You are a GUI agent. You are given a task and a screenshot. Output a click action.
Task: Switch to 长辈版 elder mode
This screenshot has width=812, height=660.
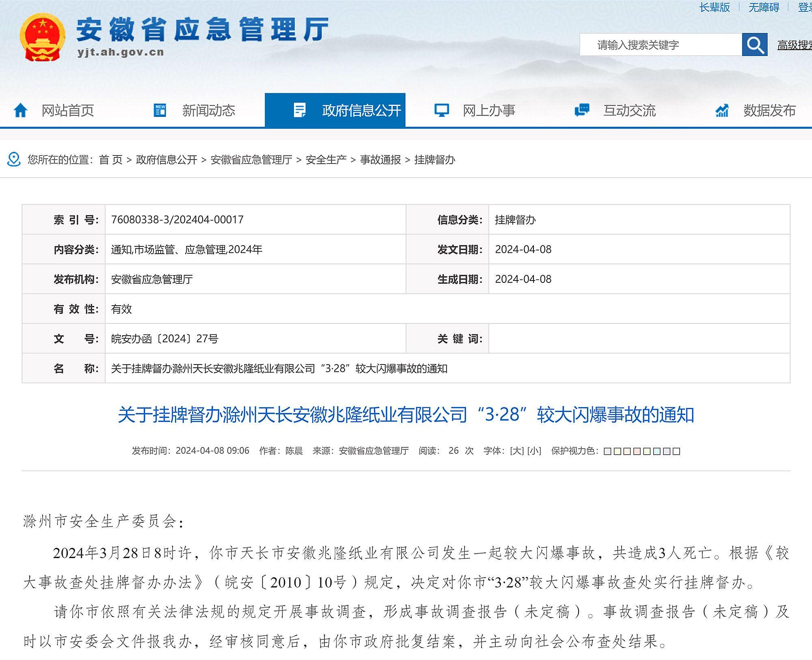pyautogui.click(x=715, y=7)
